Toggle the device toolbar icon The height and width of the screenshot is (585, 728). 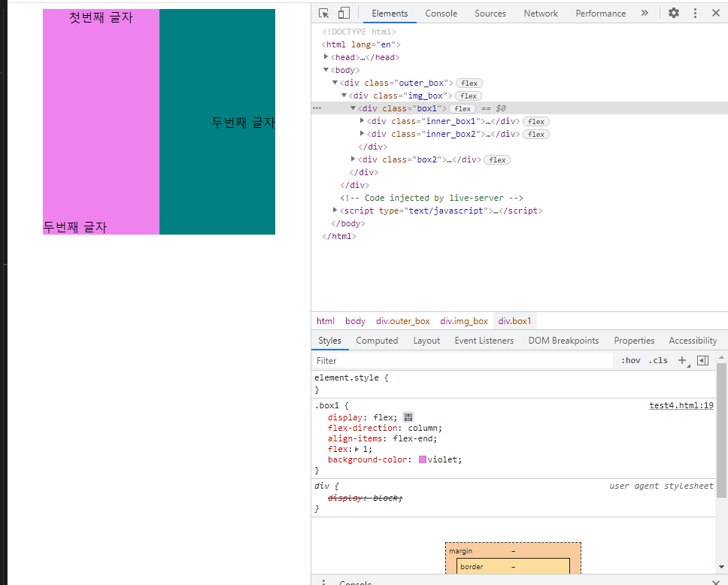(344, 13)
